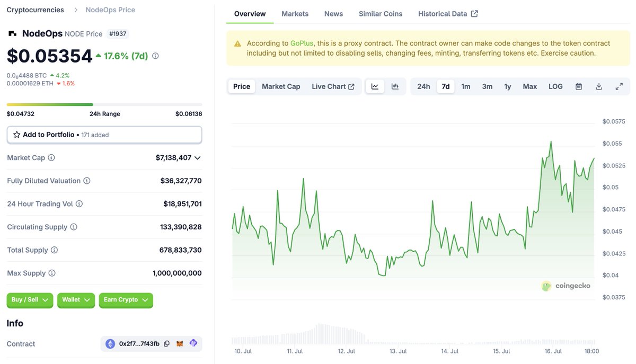Select the line chart view icon

pyautogui.click(x=375, y=86)
